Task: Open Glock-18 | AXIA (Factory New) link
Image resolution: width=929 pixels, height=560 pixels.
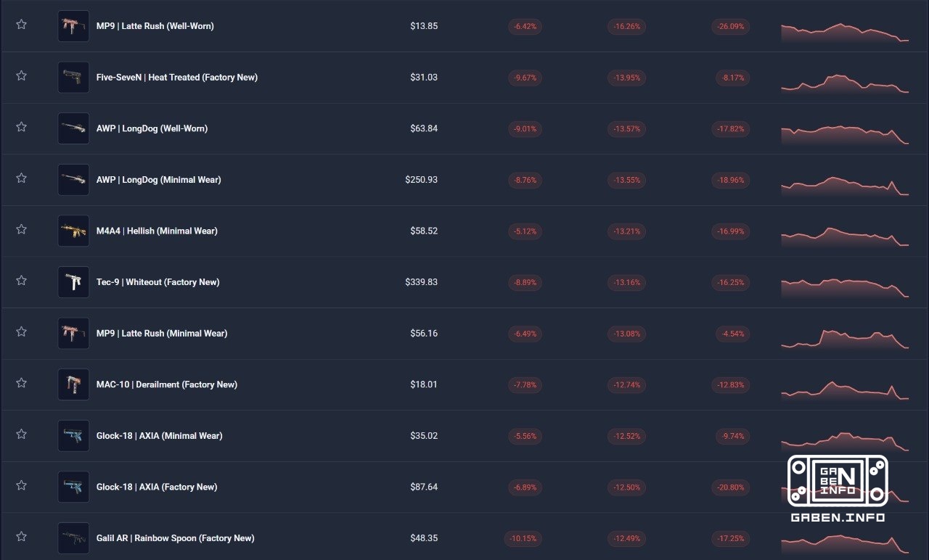Action: (x=157, y=487)
